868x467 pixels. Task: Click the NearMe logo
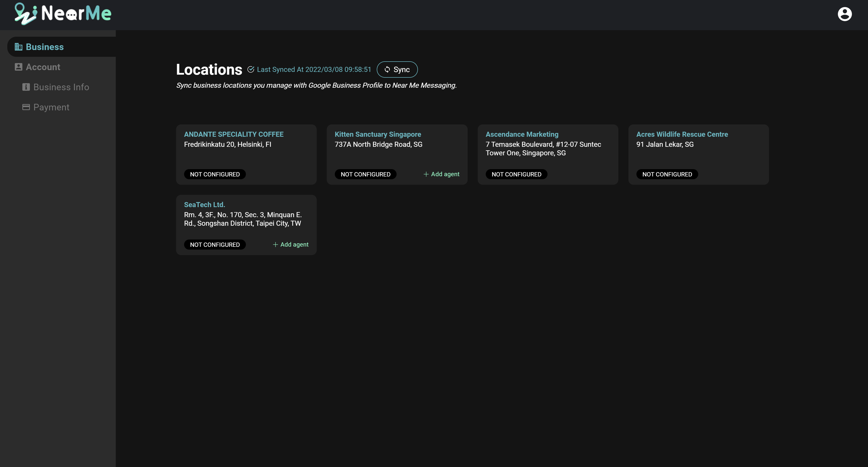(x=63, y=14)
